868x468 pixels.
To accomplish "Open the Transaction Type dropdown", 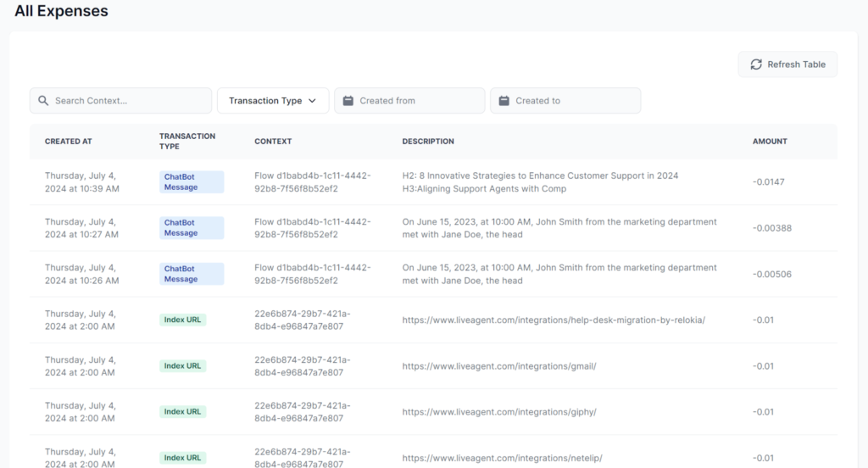I will (x=272, y=101).
